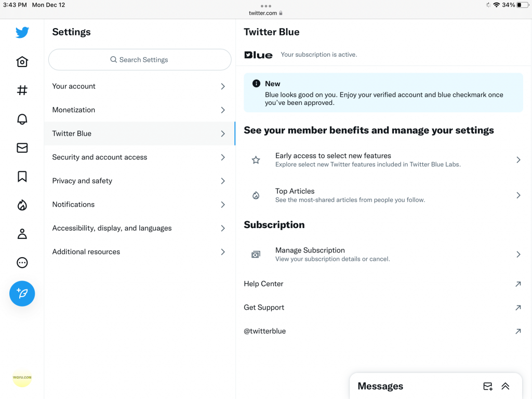The image size is (532, 399).
Task: Open Monetization settings
Action: [x=140, y=110]
